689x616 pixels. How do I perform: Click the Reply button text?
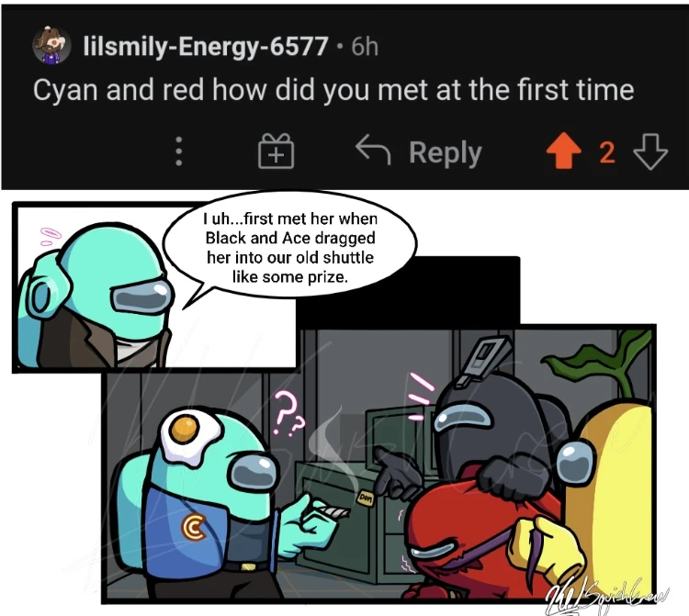(446, 152)
